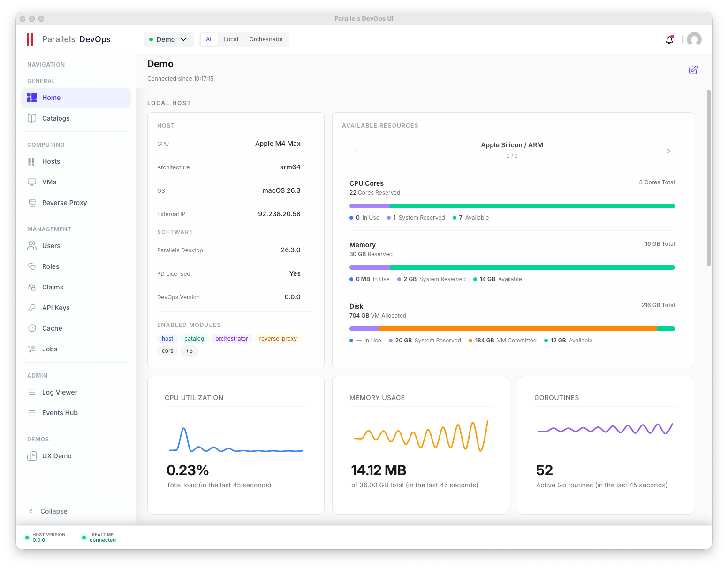Click the Disk usage bar
The image size is (728, 569).
click(512, 329)
